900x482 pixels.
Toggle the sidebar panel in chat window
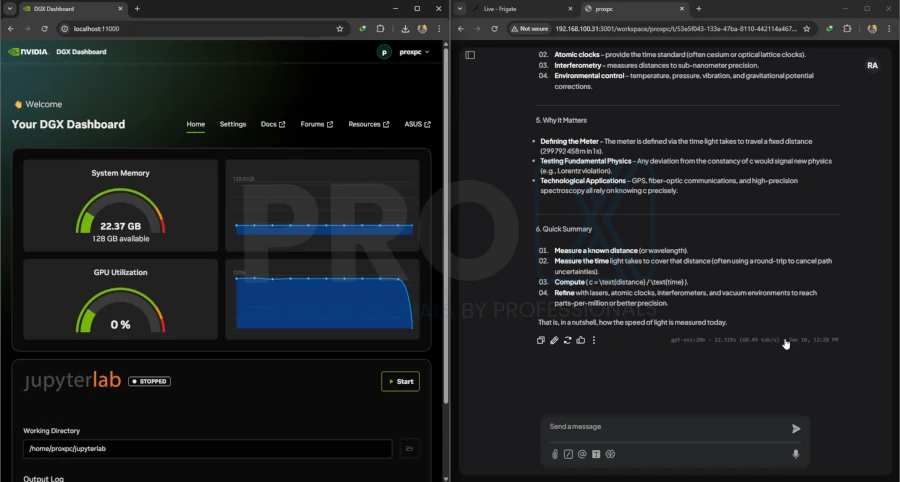[470, 55]
